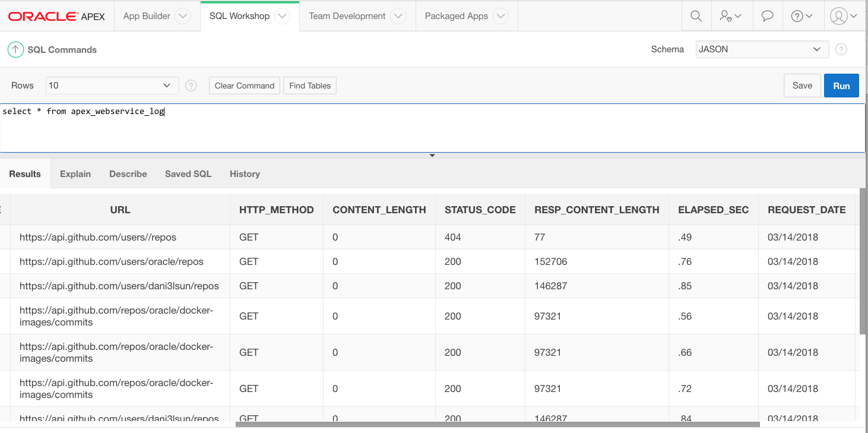The image size is (868, 433).
Task: Open the feedback chat bubble icon
Action: point(767,16)
